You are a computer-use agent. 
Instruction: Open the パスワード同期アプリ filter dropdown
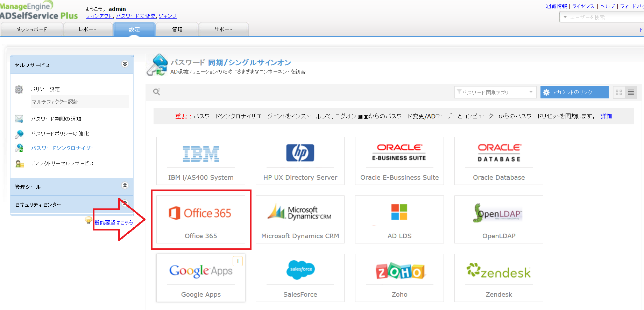[x=495, y=92]
